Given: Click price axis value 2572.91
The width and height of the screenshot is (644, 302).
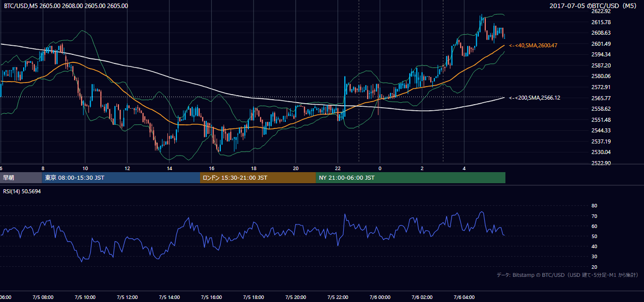Looking at the screenshot, I should pos(601,87).
